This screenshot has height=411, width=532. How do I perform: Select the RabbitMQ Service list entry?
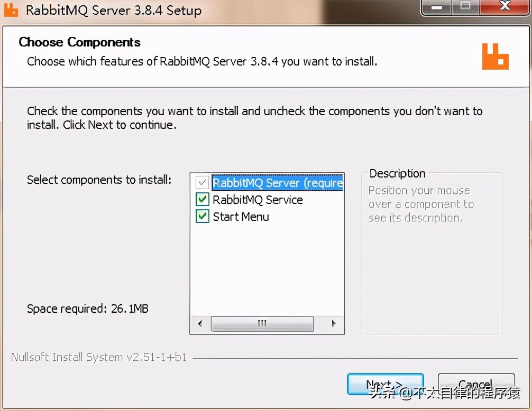(258, 200)
